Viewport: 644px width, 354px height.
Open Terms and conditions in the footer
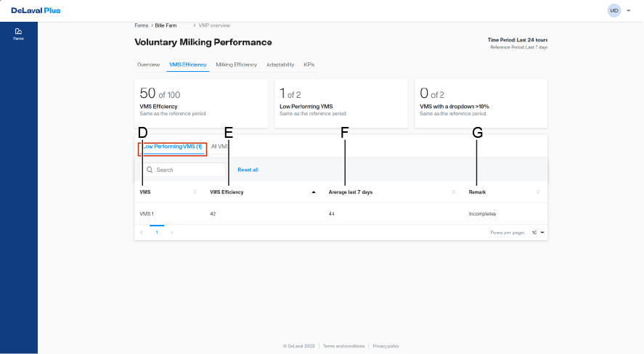(x=343, y=346)
